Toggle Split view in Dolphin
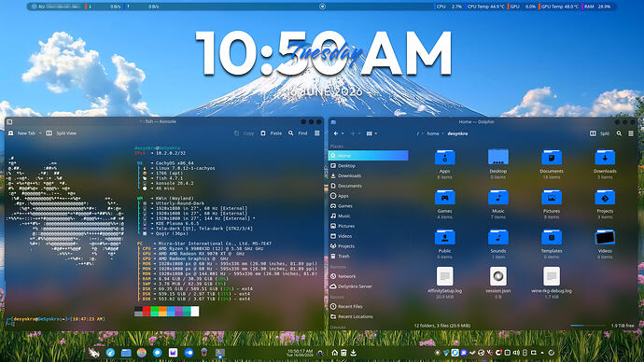Image resolution: width=644 pixels, height=362 pixels. click(599, 133)
